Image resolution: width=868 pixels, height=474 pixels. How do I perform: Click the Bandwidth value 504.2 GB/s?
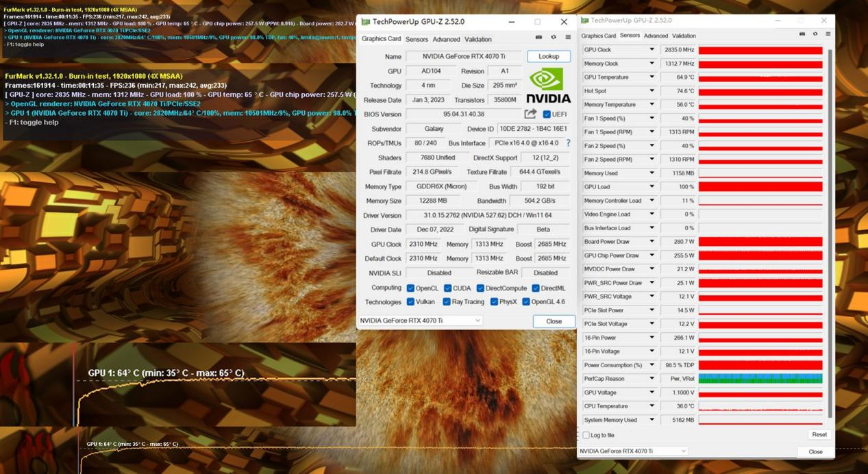540,201
